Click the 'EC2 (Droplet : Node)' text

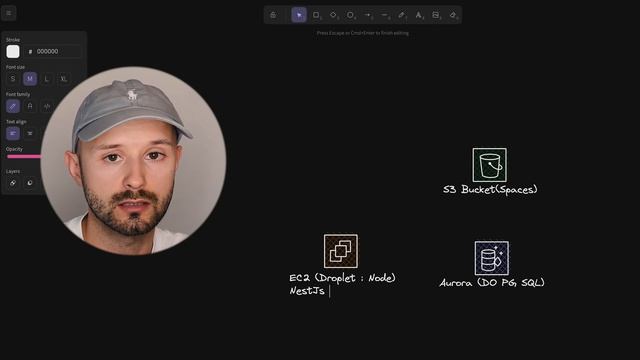(342, 278)
